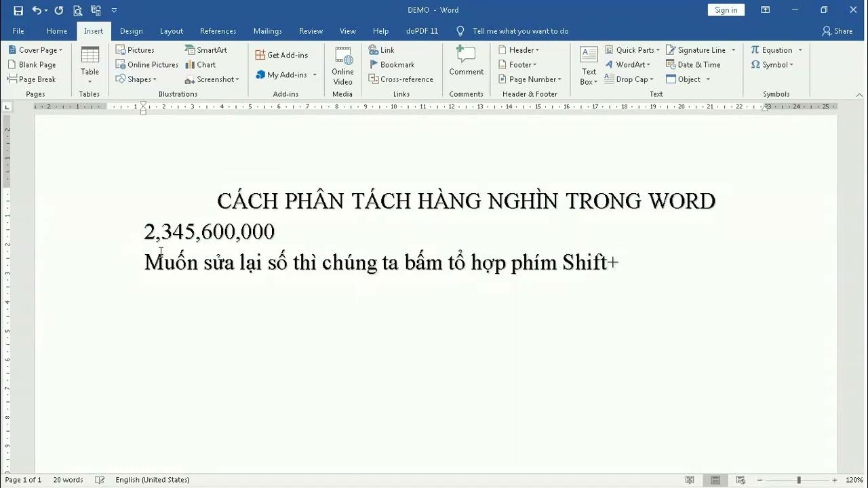Insert Date & Time

[693, 65]
